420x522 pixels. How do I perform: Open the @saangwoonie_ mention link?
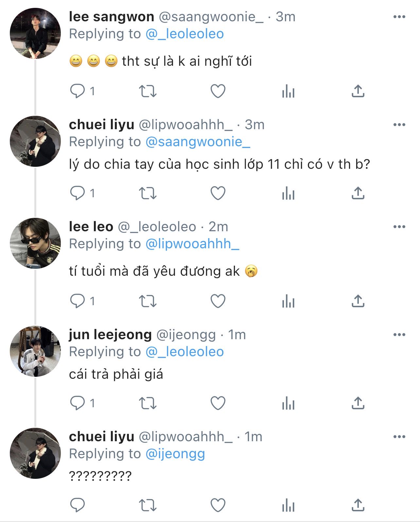coord(198,142)
